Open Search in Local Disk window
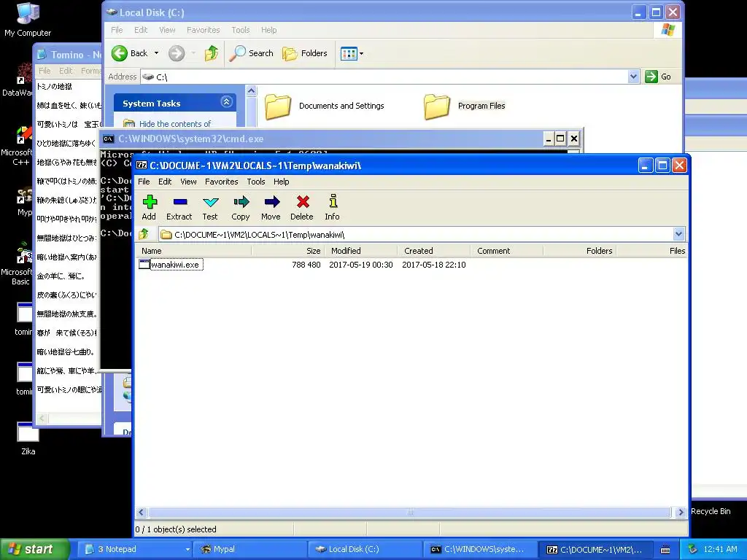This screenshot has height=560, width=747. click(251, 53)
